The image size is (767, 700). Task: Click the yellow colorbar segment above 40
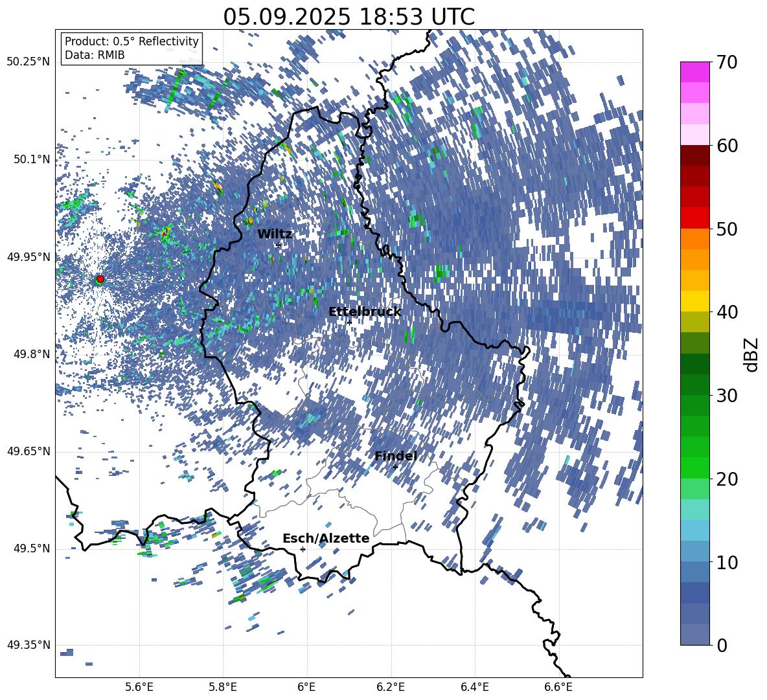(694, 301)
